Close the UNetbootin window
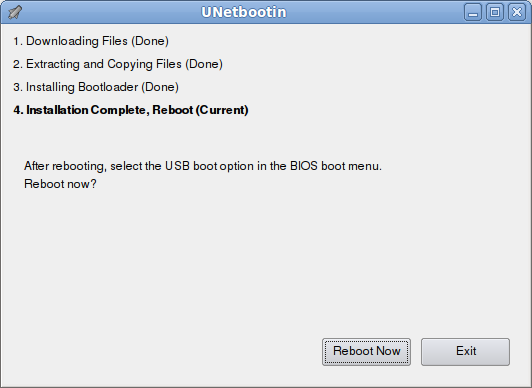The height and width of the screenshot is (388, 532). pyautogui.click(x=517, y=13)
